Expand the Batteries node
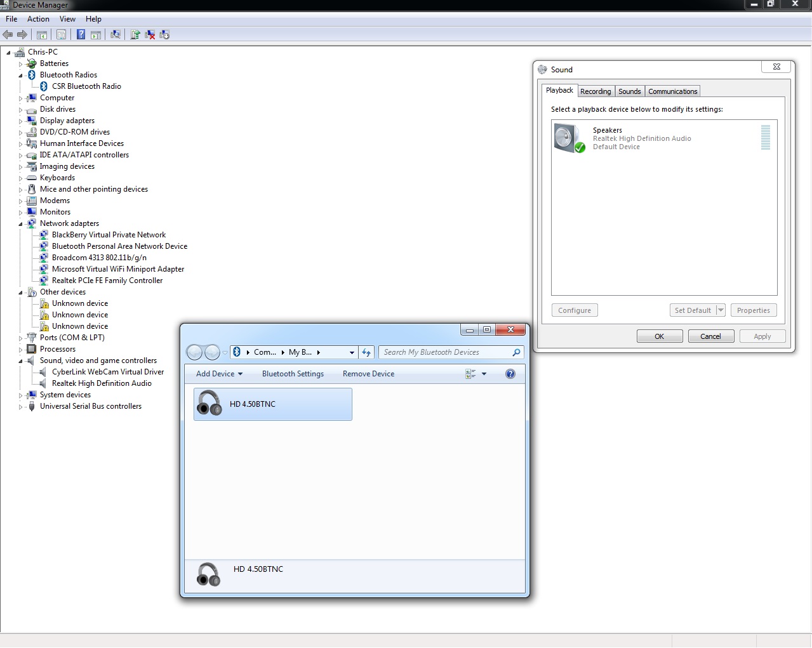Viewport: 812px width, 648px height. click(x=20, y=64)
